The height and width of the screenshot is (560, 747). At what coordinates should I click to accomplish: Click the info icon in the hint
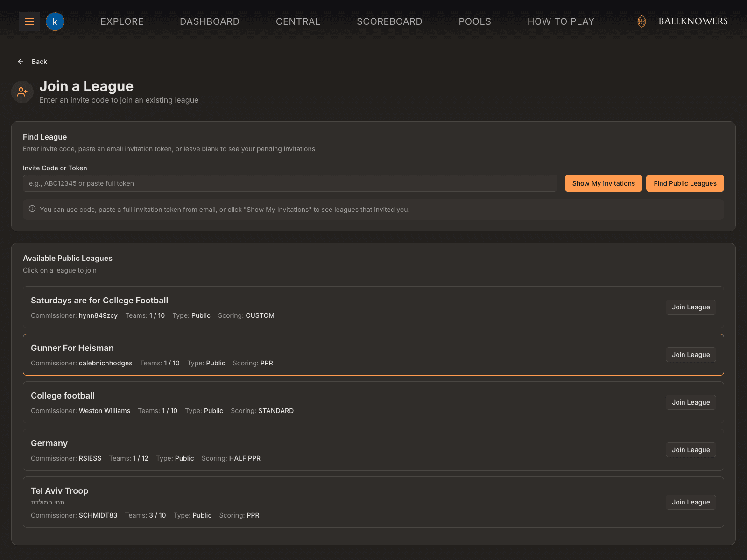32,209
